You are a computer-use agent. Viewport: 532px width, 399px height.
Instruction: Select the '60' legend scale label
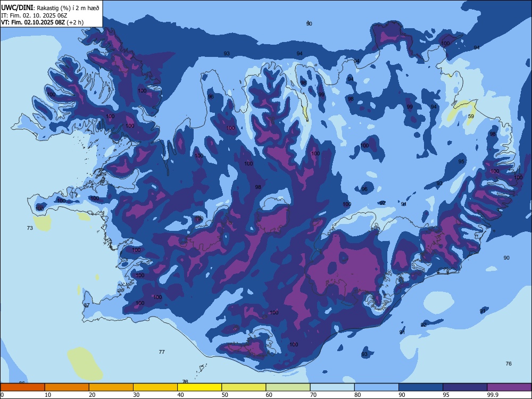click(269, 395)
